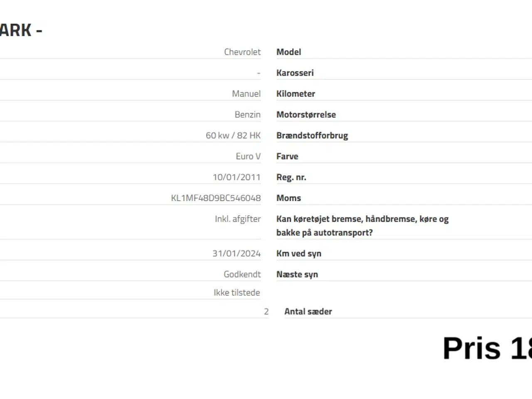Click the Godkendt status text
The height and width of the screenshot is (399, 532).
(242, 274)
